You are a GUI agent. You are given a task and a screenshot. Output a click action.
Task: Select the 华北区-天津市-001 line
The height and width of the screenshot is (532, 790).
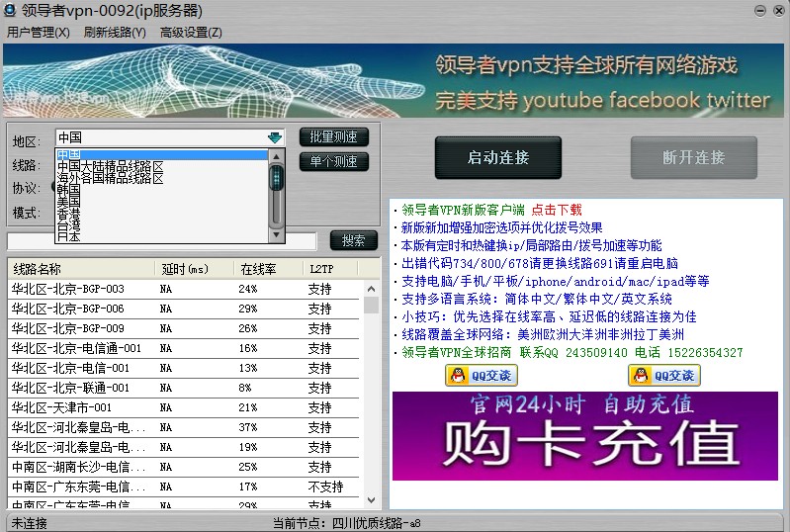[x=184, y=407]
